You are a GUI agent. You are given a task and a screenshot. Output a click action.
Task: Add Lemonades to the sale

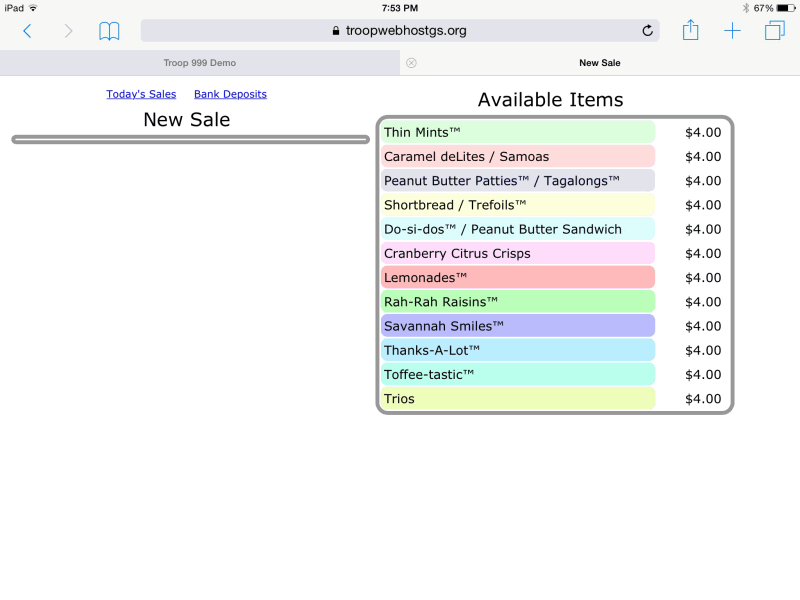pos(518,278)
